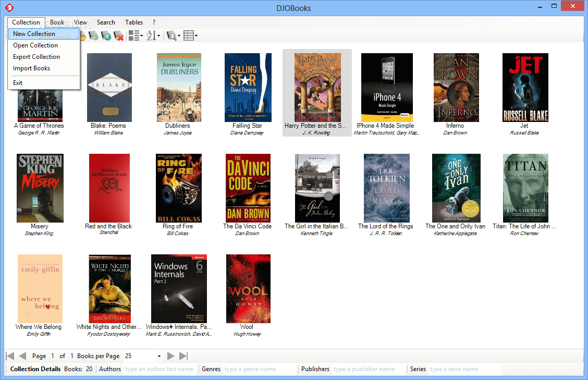Click the magnifier search book icon
588x380 pixels.
(171, 35)
